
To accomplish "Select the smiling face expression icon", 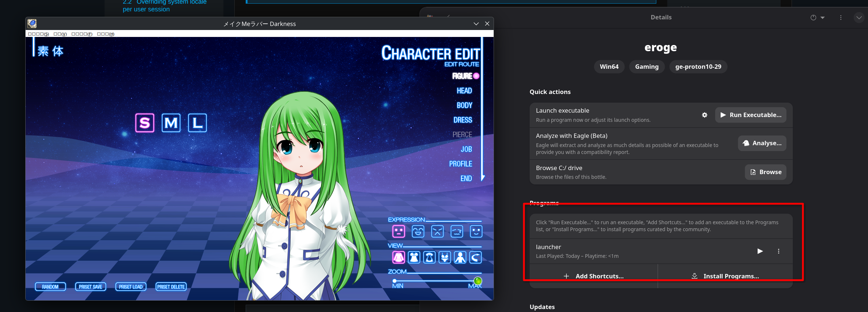I will coord(476,231).
